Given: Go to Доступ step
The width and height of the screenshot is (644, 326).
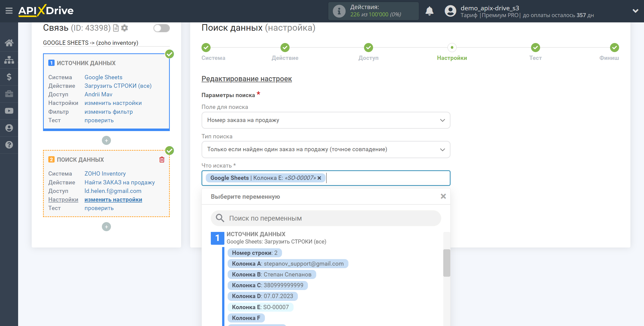Looking at the screenshot, I should click(x=369, y=48).
